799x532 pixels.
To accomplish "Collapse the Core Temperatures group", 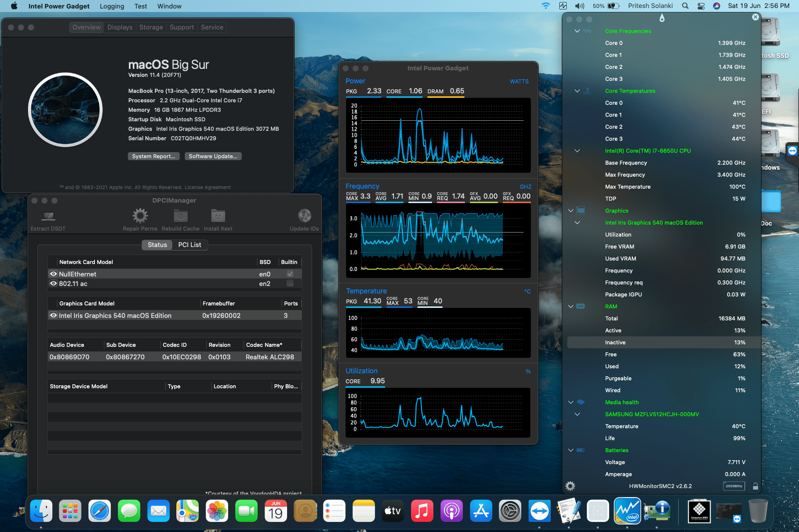I will [577, 91].
